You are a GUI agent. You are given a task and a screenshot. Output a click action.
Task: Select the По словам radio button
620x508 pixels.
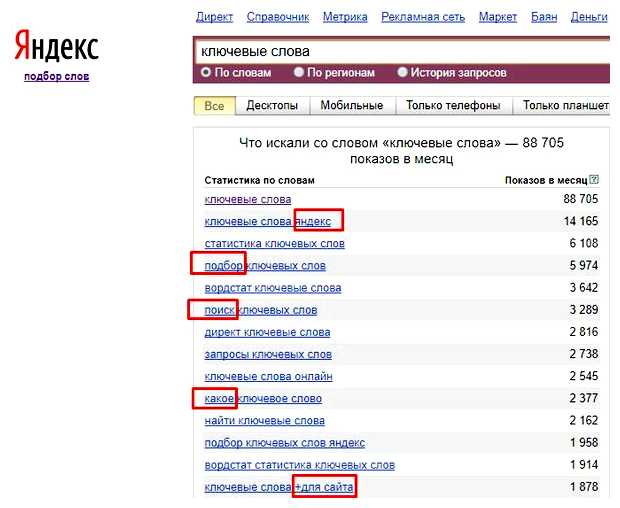pos(205,72)
